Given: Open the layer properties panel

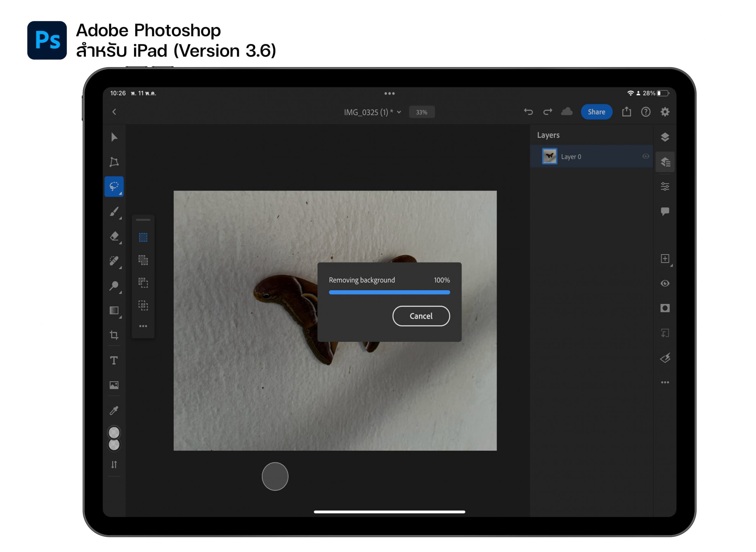Looking at the screenshot, I should click(665, 186).
